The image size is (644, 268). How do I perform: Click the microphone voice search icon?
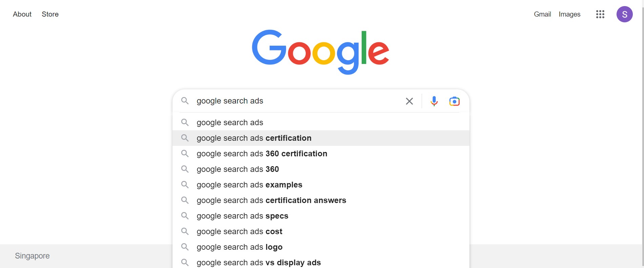[434, 101]
